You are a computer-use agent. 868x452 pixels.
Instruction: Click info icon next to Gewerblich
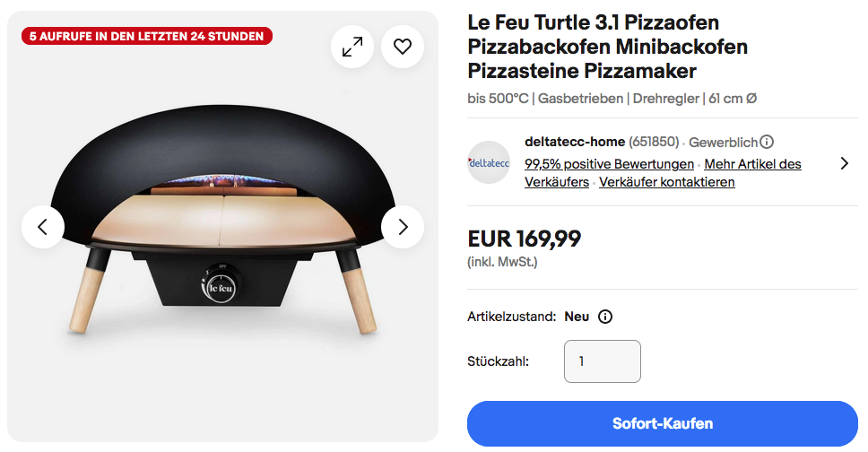pyautogui.click(x=767, y=142)
